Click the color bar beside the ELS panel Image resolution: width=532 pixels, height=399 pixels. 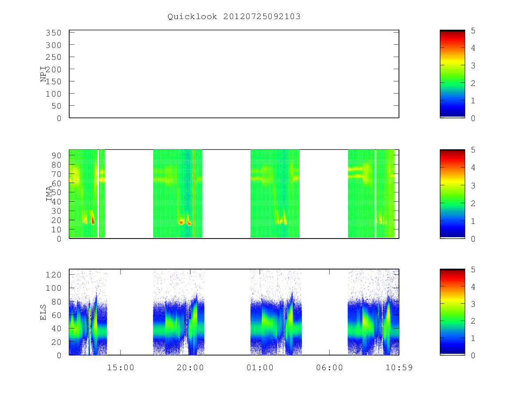[452, 312]
